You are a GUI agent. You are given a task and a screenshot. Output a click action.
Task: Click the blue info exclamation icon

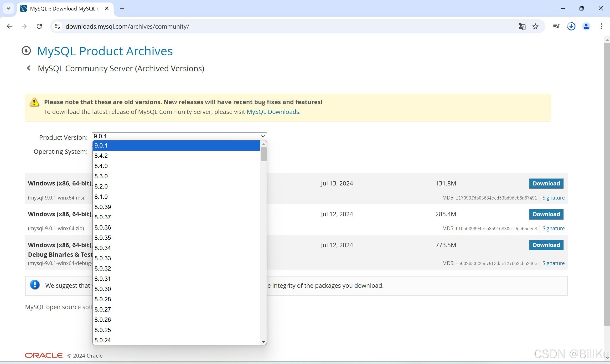click(35, 285)
